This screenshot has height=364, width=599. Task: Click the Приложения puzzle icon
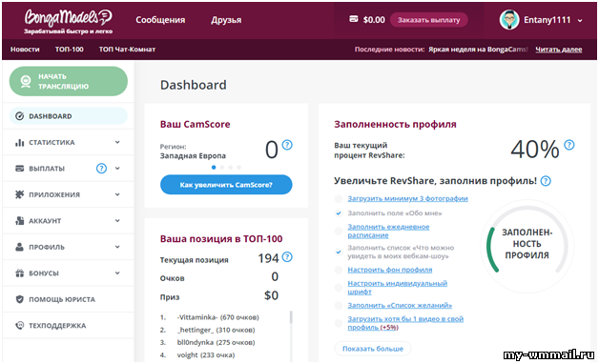19,194
